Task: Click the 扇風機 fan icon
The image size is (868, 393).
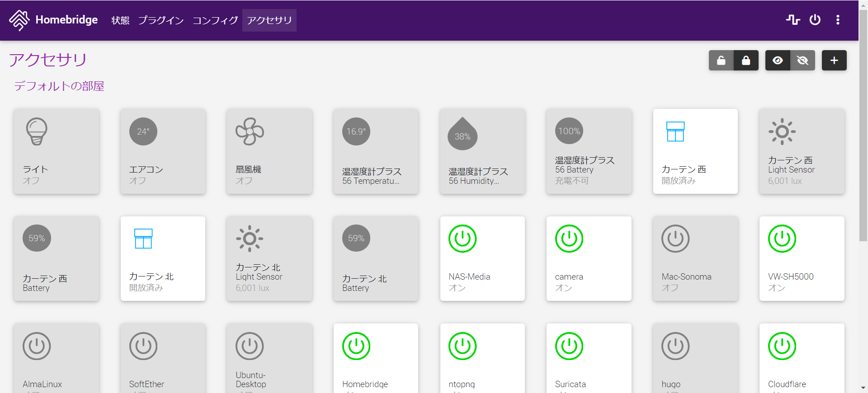Action: pyautogui.click(x=250, y=131)
